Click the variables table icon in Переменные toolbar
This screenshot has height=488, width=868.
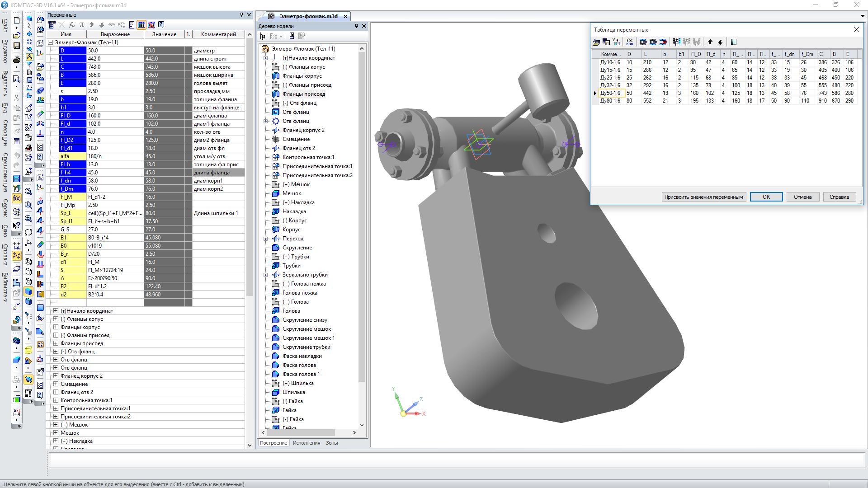(142, 25)
